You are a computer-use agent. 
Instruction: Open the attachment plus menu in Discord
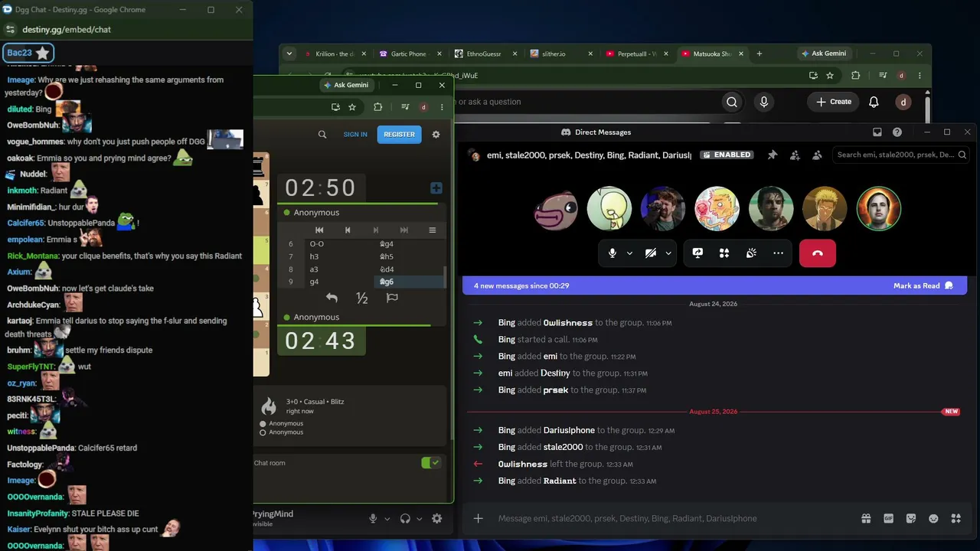(x=479, y=518)
